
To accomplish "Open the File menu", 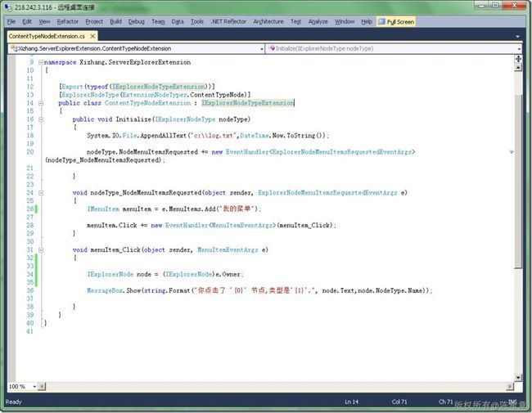I will click(11, 22).
